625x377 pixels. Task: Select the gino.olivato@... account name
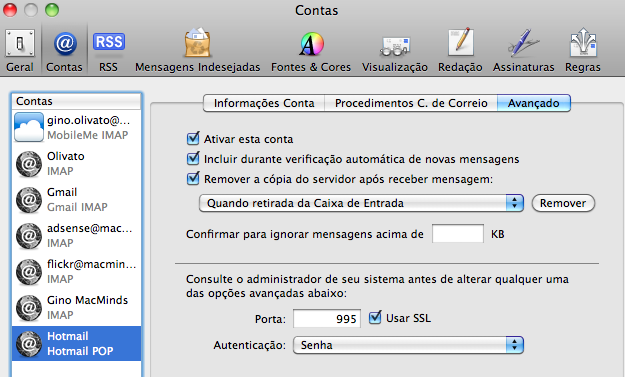tap(88, 120)
